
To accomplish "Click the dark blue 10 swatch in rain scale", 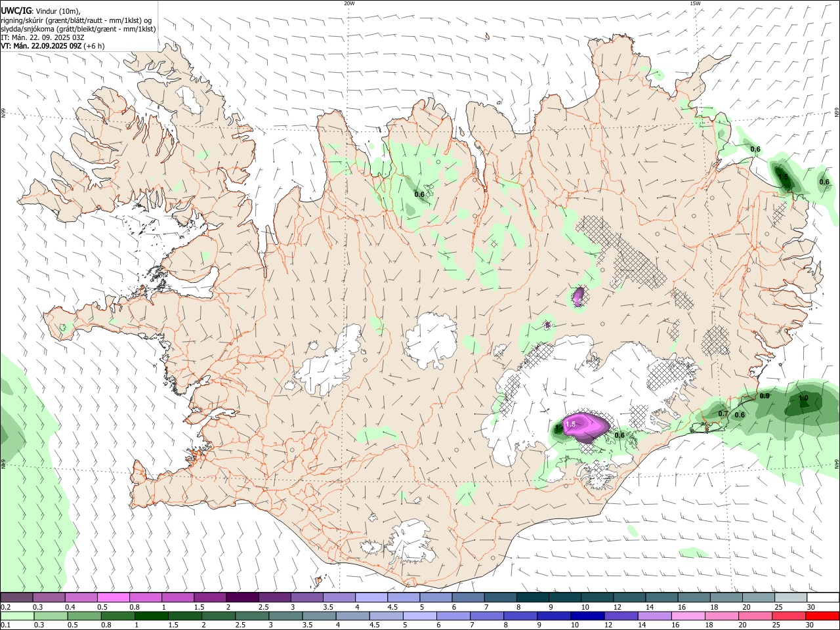I will tap(587, 616).
